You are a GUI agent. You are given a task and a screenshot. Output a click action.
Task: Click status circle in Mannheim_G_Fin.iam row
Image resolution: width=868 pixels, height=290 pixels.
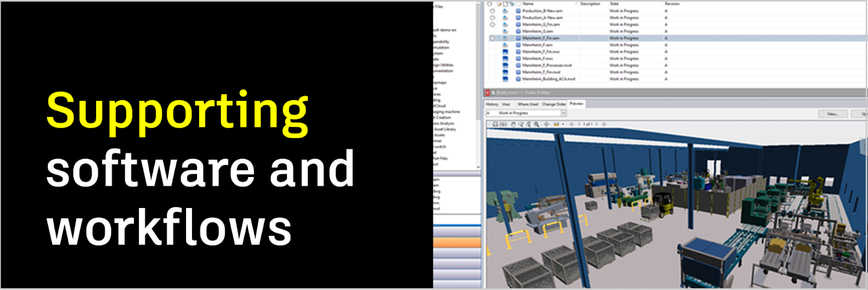point(493,24)
